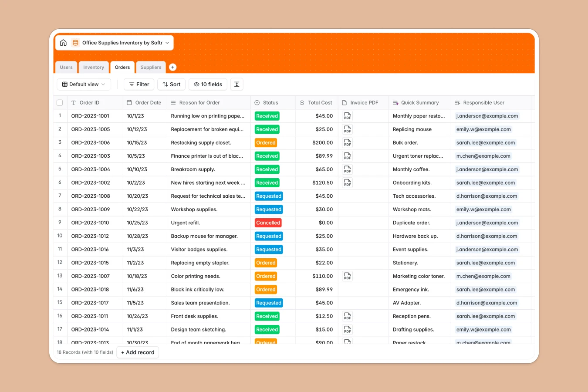Click the AI sparkle icon on Quick Summary column
The height and width of the screenshot is (392, 588).
pos(395,102)
